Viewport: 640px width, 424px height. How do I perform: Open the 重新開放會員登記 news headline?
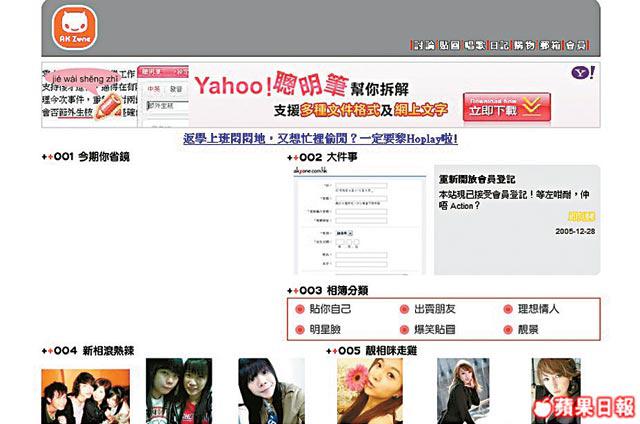(477, 179)
